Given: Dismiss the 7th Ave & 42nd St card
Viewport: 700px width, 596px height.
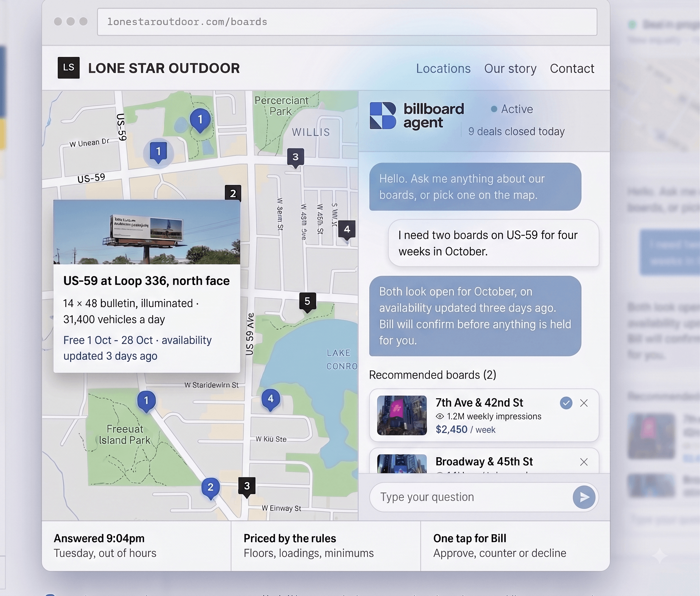Looking at the screenshot, I should (584, 403).
